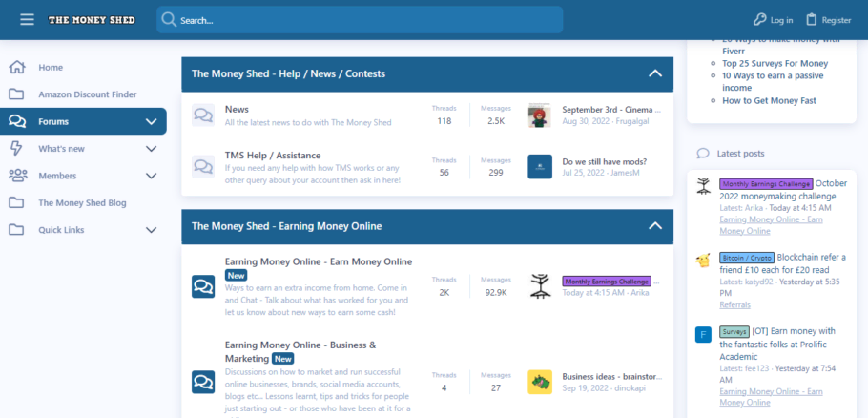This screenshot has width=868, height=418.
Task: Expand the What's new sidebar chevron
Action: tap(151, 149)
